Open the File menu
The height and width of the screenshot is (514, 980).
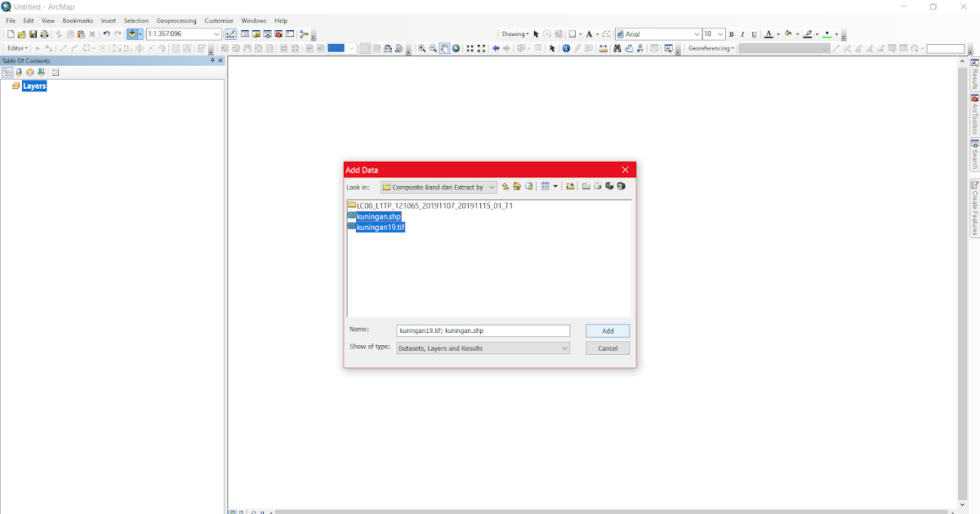click(11, 20)
